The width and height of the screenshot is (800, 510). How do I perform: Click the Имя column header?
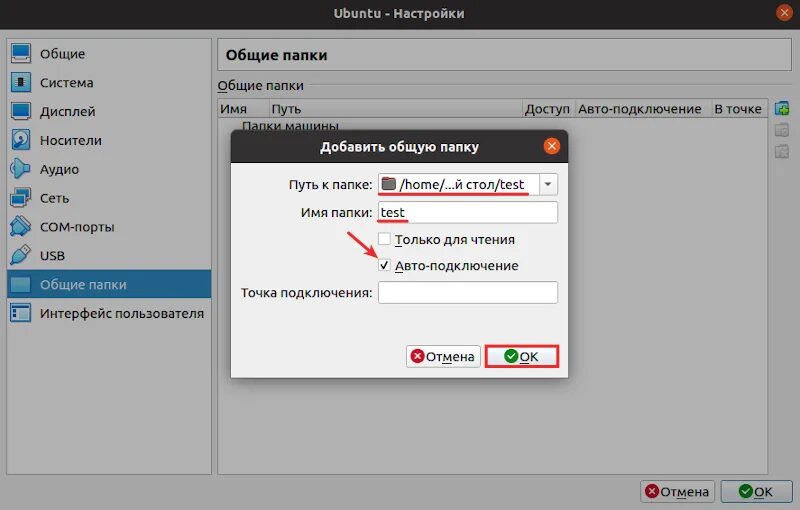coord(243,109)
